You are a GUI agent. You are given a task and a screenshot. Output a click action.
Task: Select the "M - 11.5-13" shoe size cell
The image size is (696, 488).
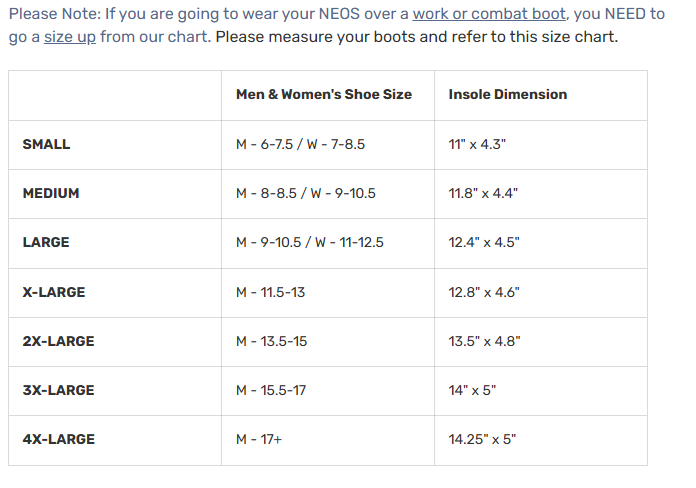coord(272,292)
